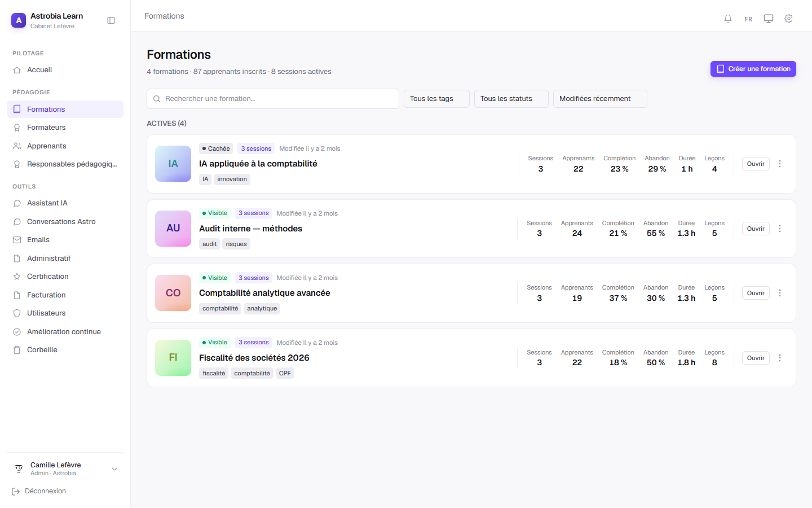This screenshot has height=508, width=812.
Task: Open Formateurs page
Action: coord(65,128)
